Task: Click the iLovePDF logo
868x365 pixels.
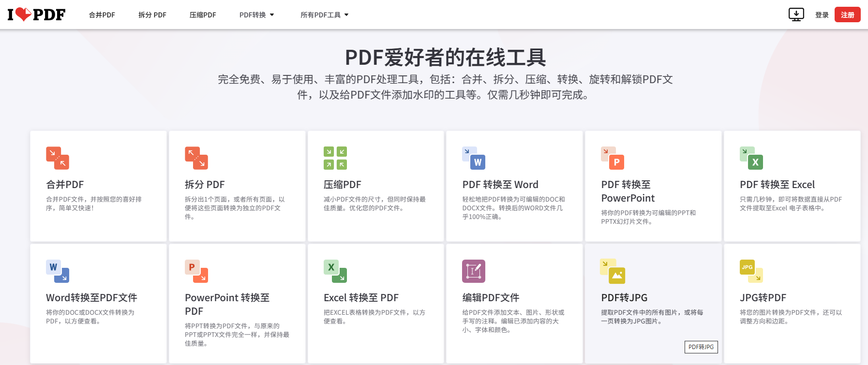Action: [x=36, y=15]
